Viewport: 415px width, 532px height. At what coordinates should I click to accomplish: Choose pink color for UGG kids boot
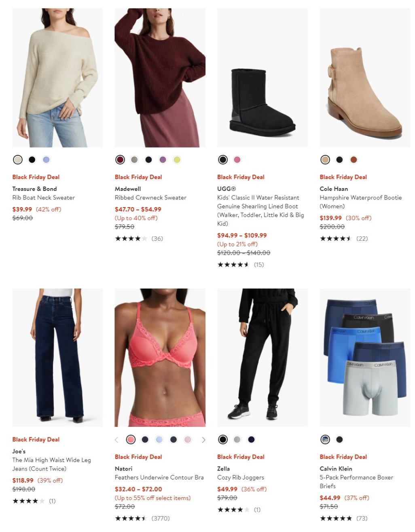click(x=237, y=160)
